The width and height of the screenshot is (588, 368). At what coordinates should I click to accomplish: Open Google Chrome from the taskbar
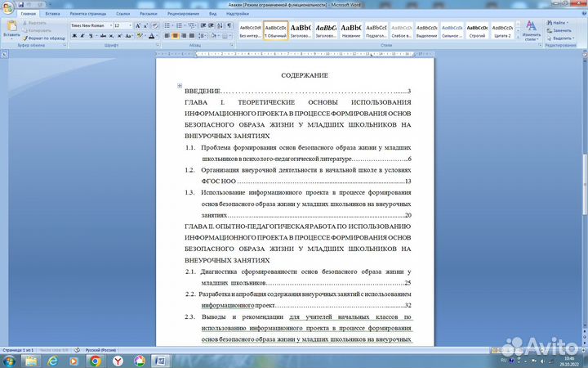[x=96, y=361]
